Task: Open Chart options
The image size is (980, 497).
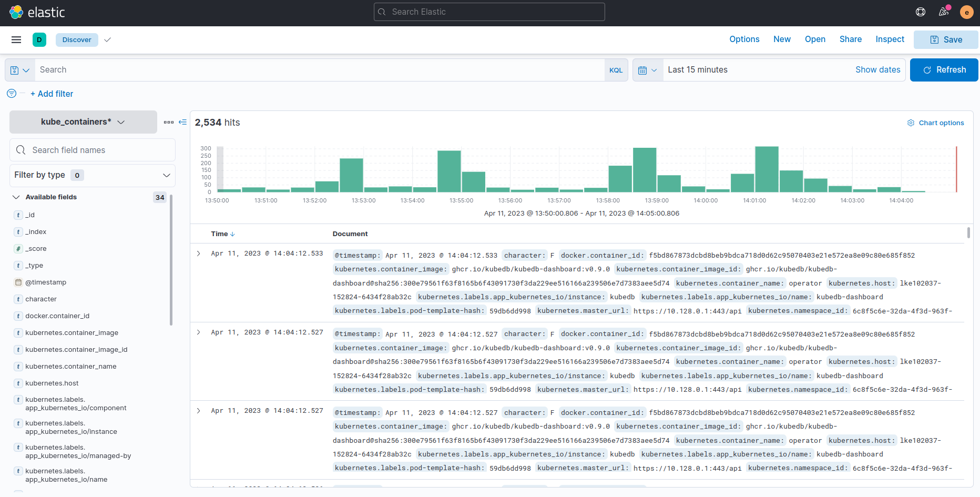Action: coord(936,123)
